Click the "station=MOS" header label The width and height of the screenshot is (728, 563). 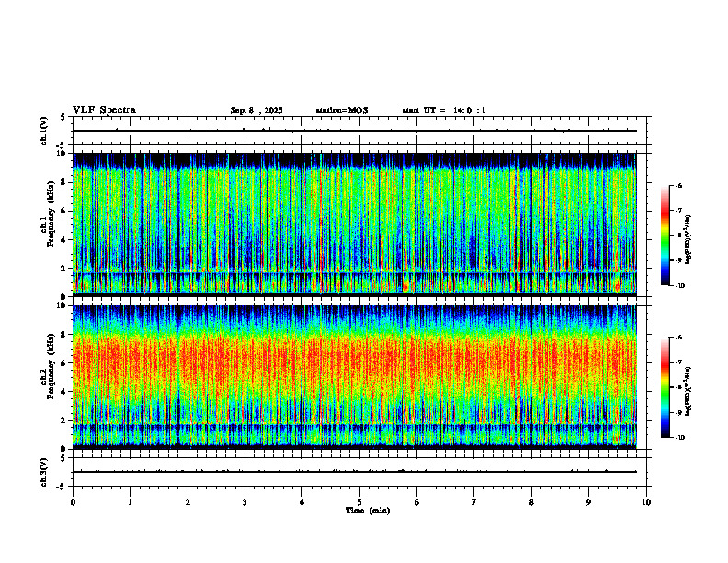[x=342, y=110]
